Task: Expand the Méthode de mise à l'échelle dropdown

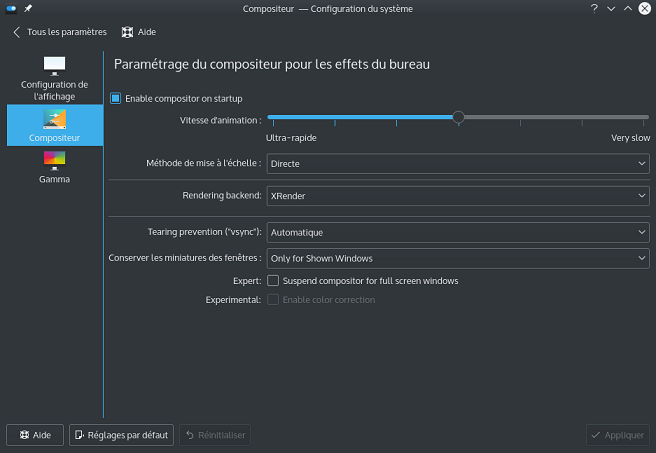Action: pyautogui.click(x=458, y=164)
